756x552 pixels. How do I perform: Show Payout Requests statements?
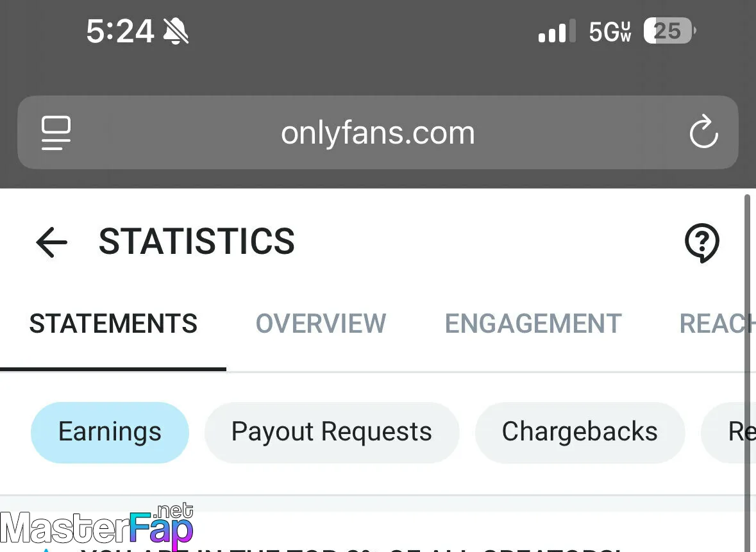[332, 432]
